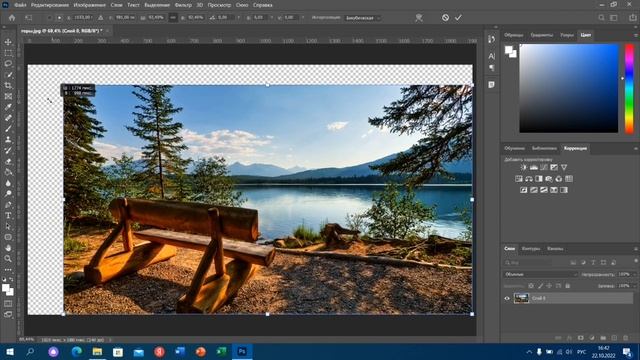This screenshot has width=640, height=360.
Task: Toggle relative positioning triangle for reference point
Action: (100, 18)
